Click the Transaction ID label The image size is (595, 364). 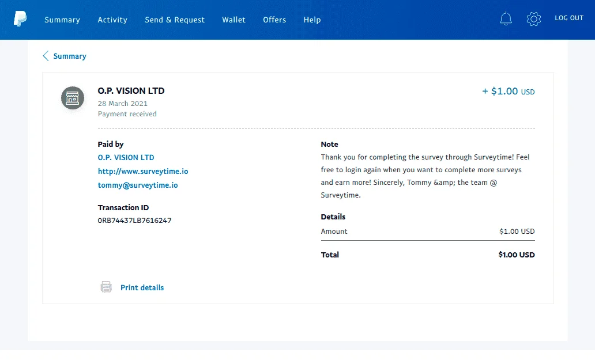point(123,207)
